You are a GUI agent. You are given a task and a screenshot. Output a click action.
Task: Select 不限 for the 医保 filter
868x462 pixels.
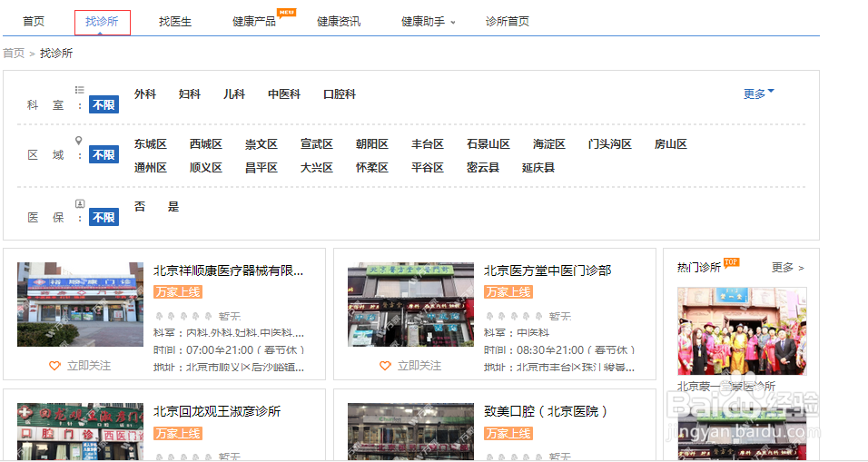tap(104, 218)
